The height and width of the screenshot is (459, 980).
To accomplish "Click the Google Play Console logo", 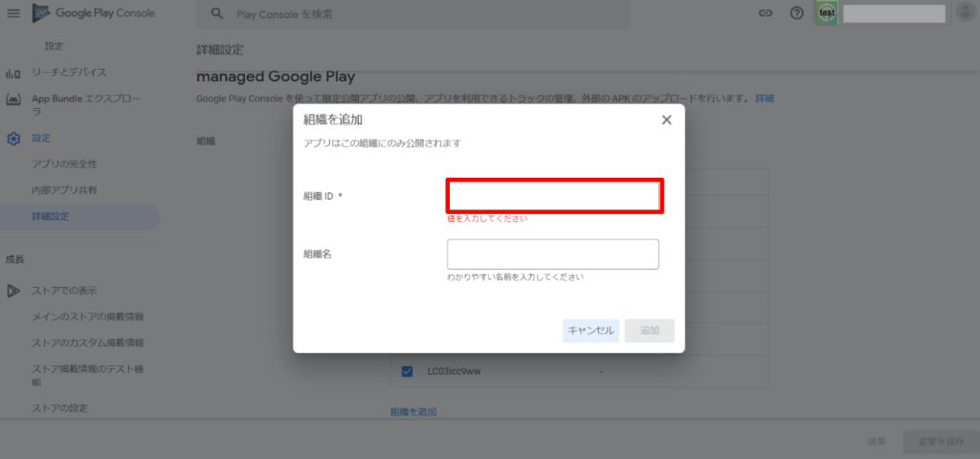I will (x=95, y=13).
